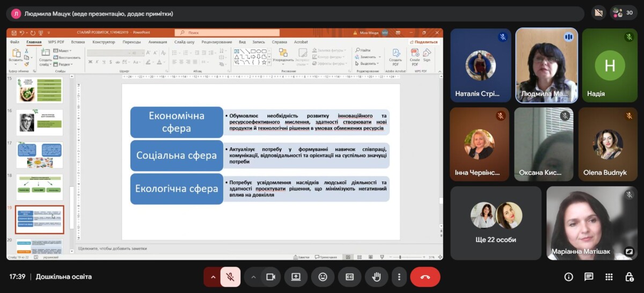Open the meeting chat panel
Screen dimensions: 644x293
point(589,277)
